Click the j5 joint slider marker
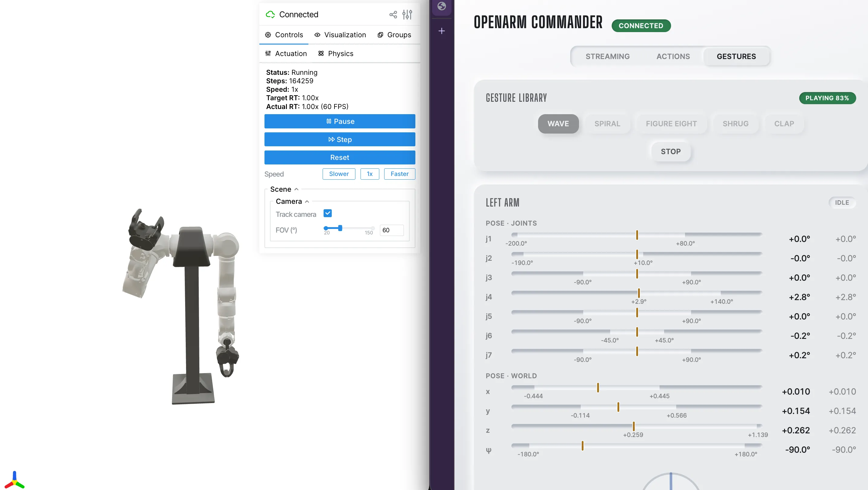Viewport: 868px width, 490px height. pos(637,312)
